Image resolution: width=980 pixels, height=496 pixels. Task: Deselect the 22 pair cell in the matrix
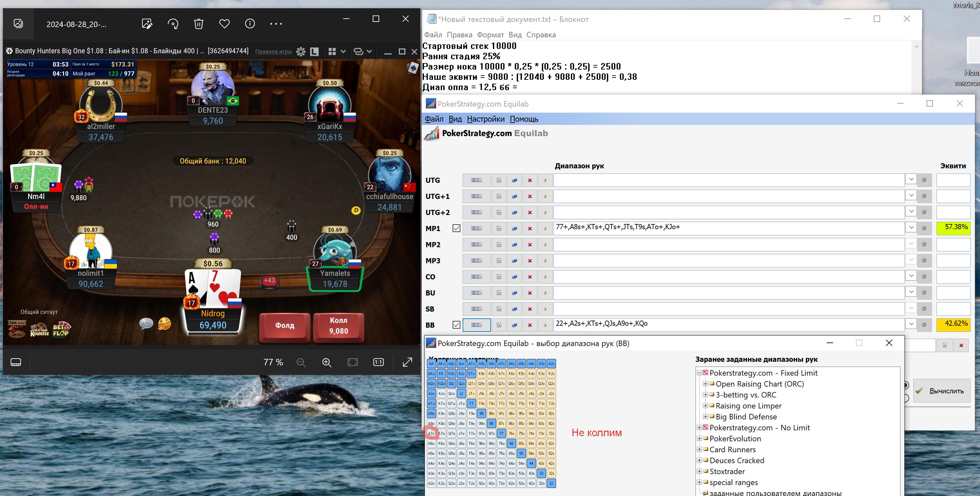coord(551,483)
